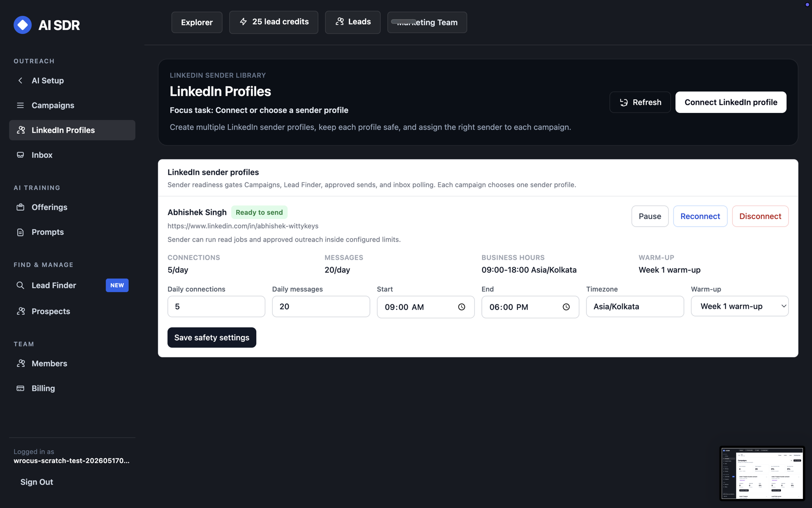Viewport: 812px width, 508px height.
Task: Click the Prompts document icon
Action: coord(20,232)
